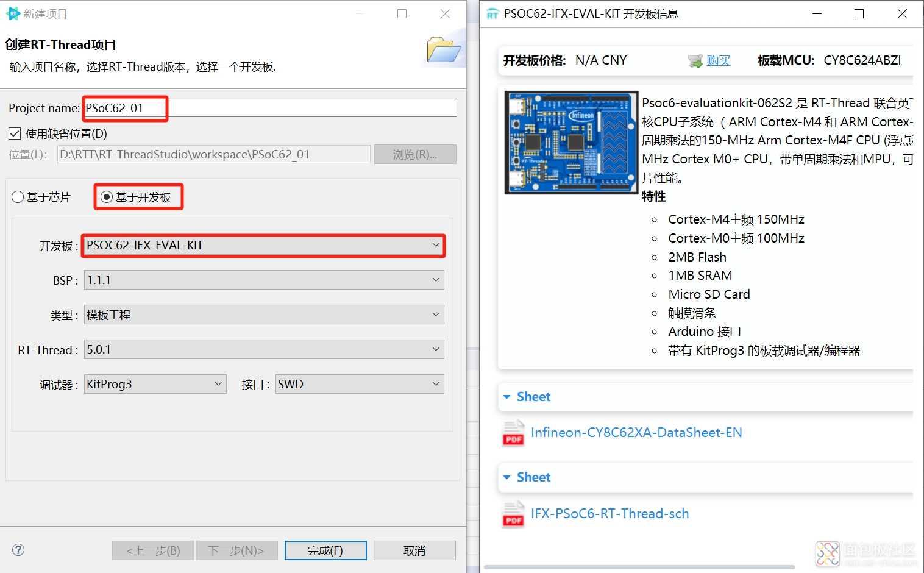Viewport: 924px width, 573px height.
Task: Click the '1MB SRAM' feature line
Action: (700, 276)
